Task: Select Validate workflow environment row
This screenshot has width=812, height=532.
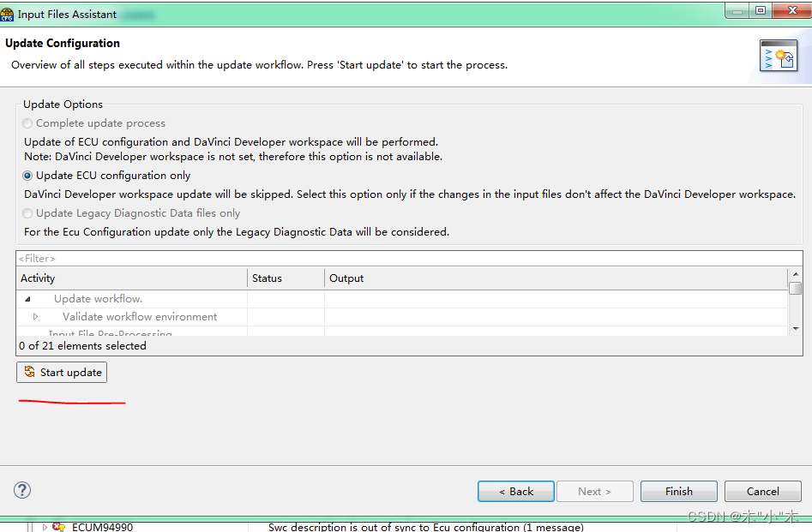Action: coord(402,317)
